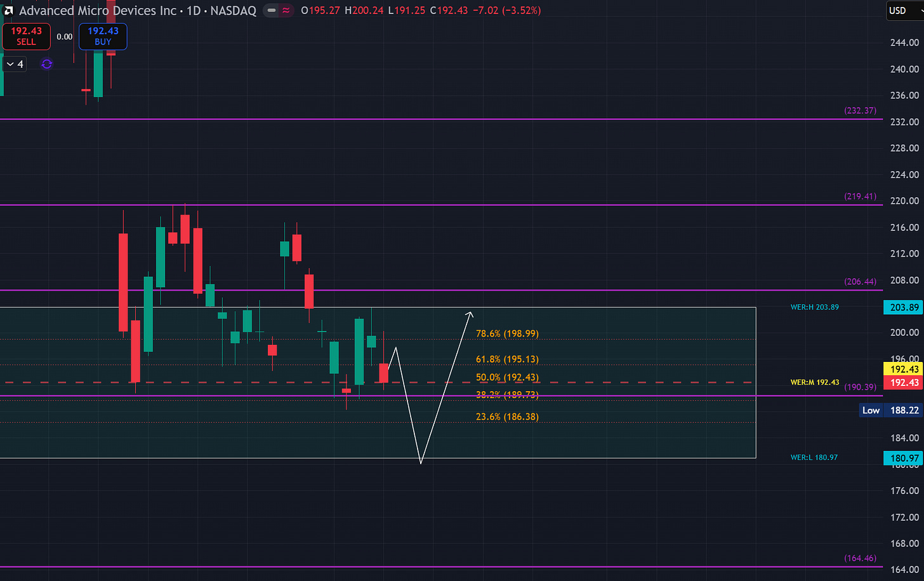
Task: Click the open price O195.27
Action: (x=321, y=10)
